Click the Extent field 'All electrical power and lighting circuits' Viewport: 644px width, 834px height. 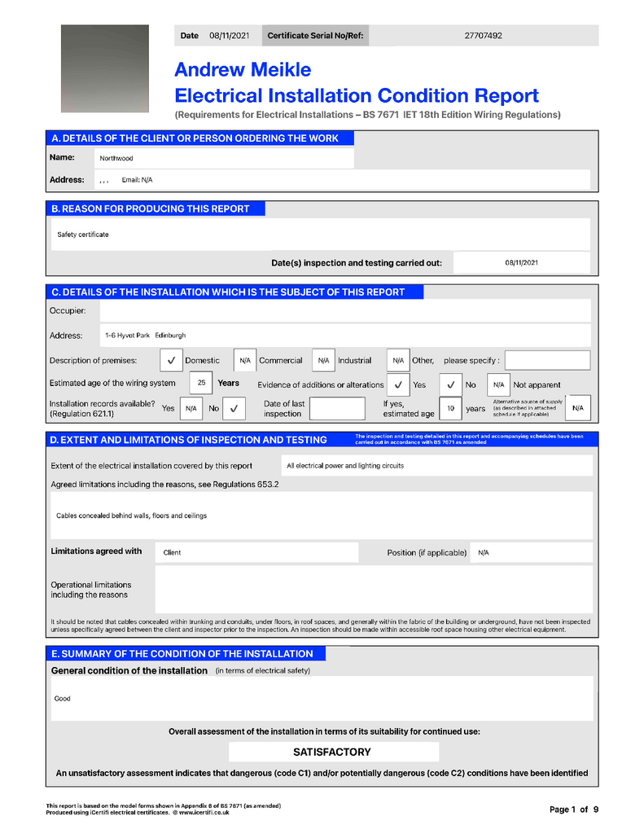tap(436, 465)
